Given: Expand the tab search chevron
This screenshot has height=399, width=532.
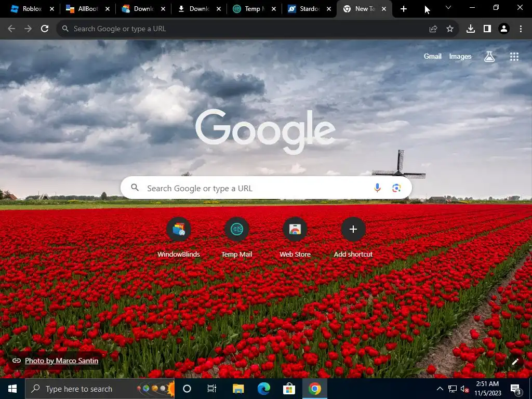Looking at the screenshot, I should tap(448, 7).
